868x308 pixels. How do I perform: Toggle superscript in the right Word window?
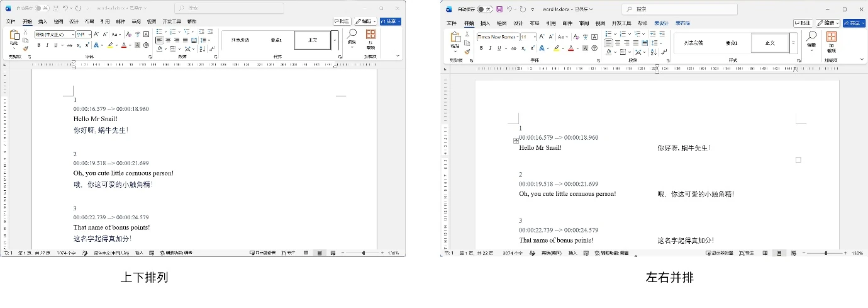532,48
